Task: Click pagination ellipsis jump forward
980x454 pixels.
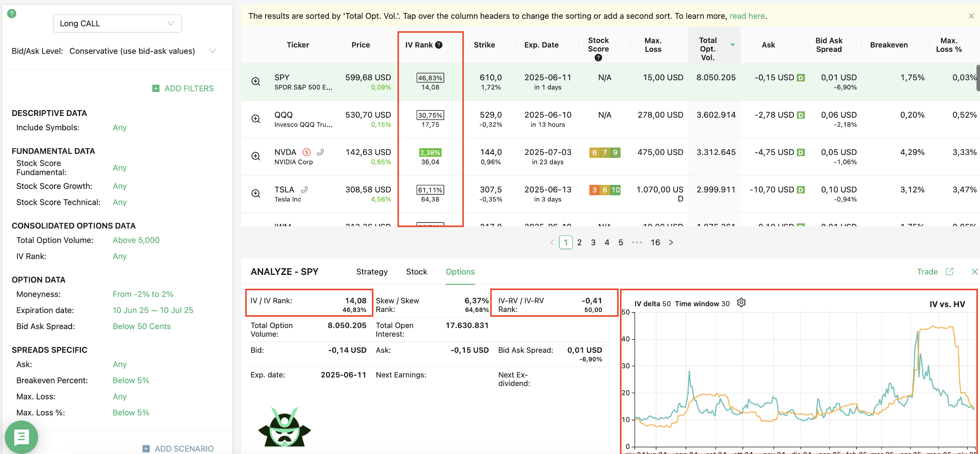Action: [637, 243]
